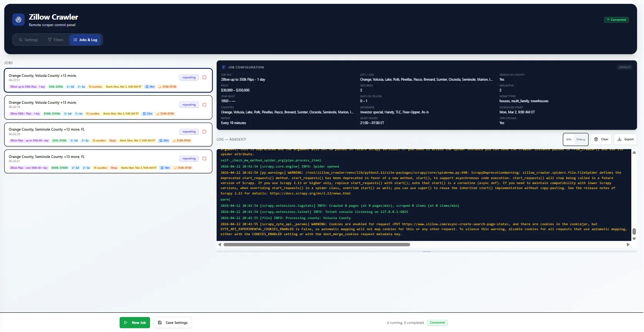644x332 pixels.
Task: Switch log level to Info
Action: pos(569,139)
